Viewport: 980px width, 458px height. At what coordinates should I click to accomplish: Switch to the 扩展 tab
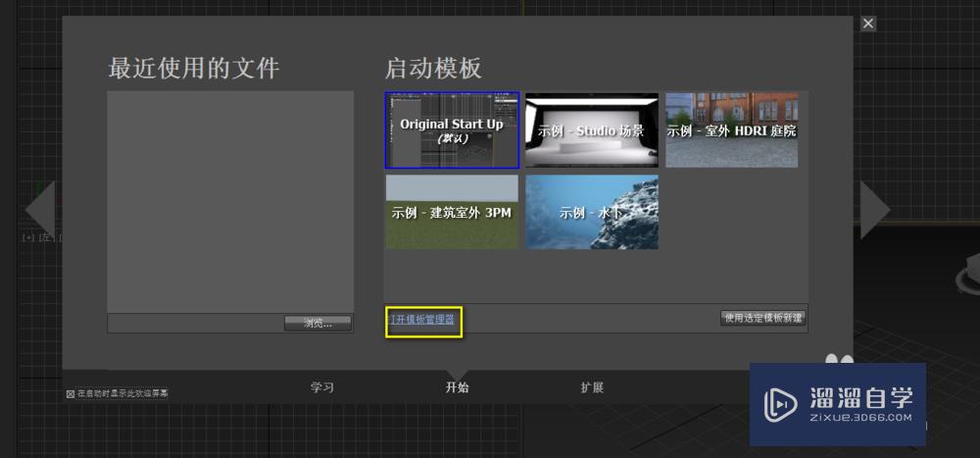592,387
